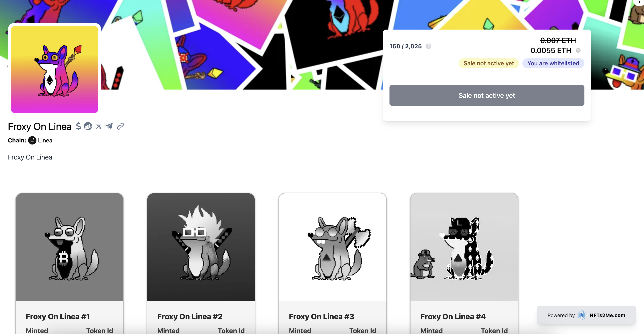The height and width of the screenshot is (334, 644).
Task: Open the Telegram paper-plane icon
Action: (x=109, y=126)
